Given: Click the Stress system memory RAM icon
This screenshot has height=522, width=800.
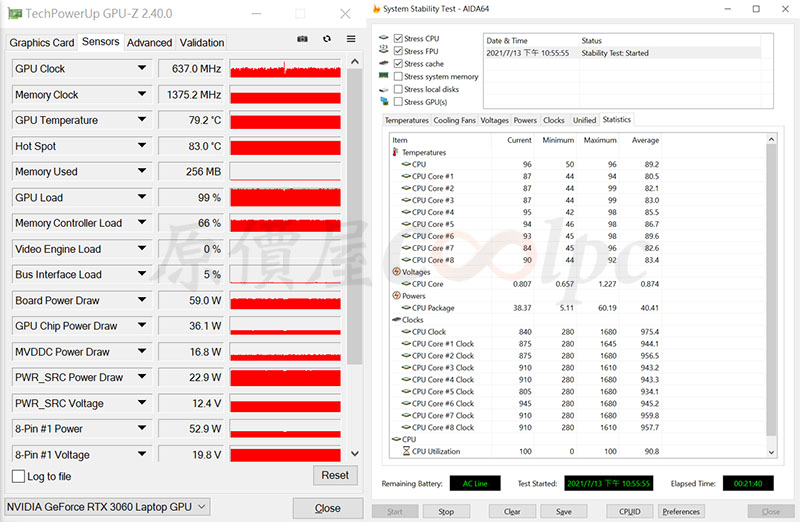Looking at the screenshot, I should [384, 76].
